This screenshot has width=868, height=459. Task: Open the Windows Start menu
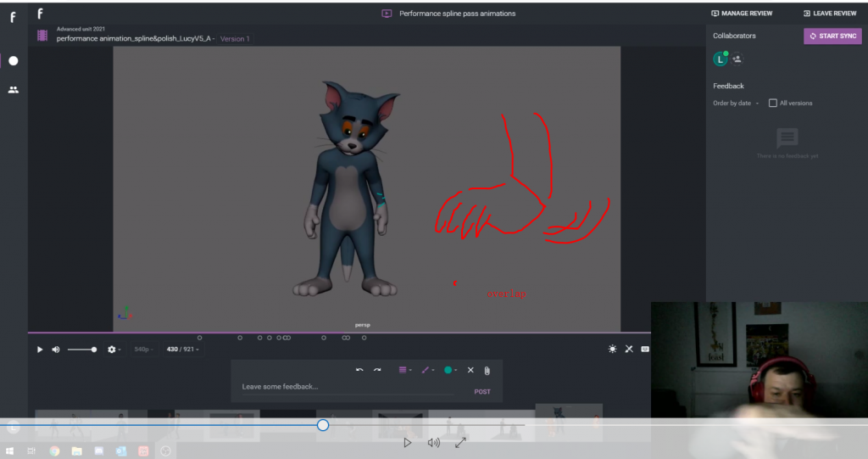(9, 451)
